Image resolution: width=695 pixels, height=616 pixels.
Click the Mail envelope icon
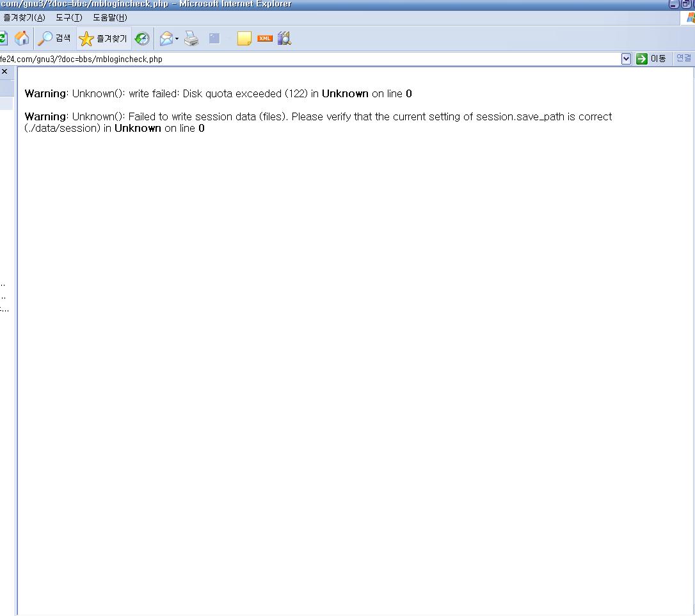(166, 39)
